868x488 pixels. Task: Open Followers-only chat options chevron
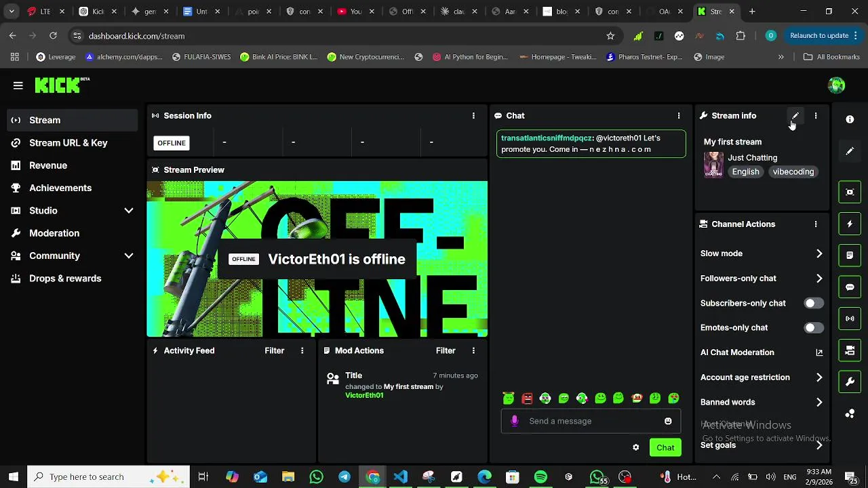pyautogui.click(x=819, y=279)
